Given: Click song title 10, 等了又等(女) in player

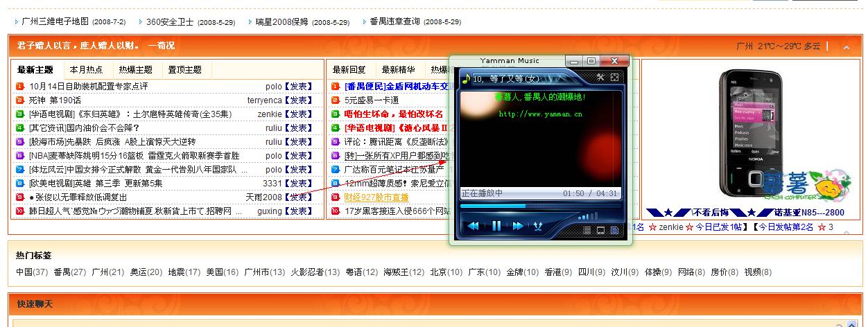Looking at the screenshot, I should click(x=506, y=78).
